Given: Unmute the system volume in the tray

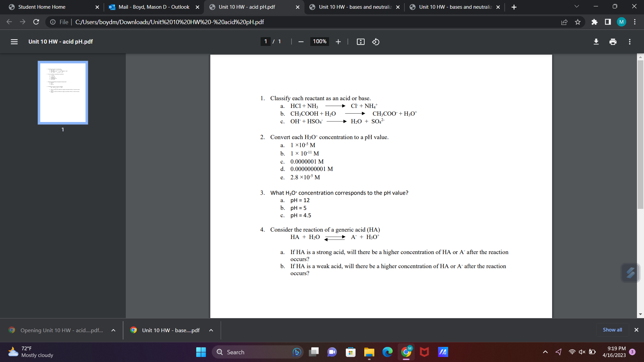Looking at the screenshot, I should pos(582,352).
